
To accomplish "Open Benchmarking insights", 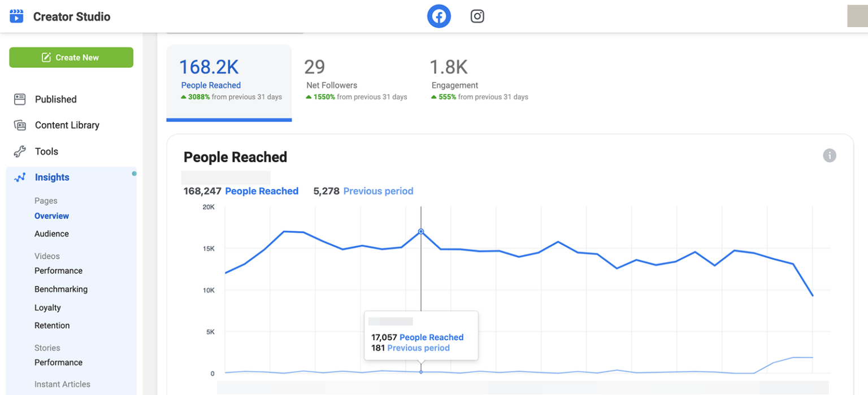I will coord(61,289).
